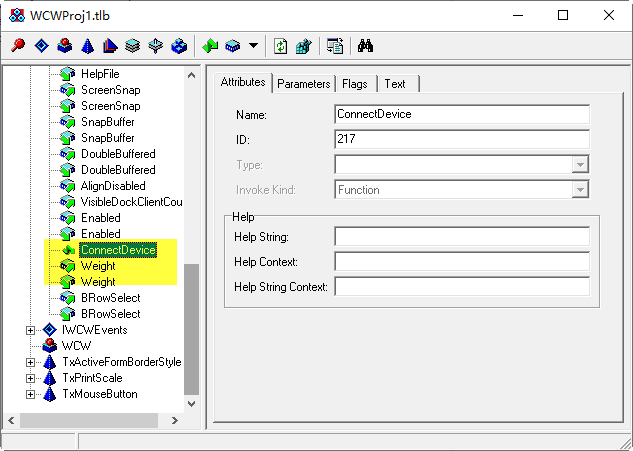Click the New Record stacked-layers icon

pos(132,46)
